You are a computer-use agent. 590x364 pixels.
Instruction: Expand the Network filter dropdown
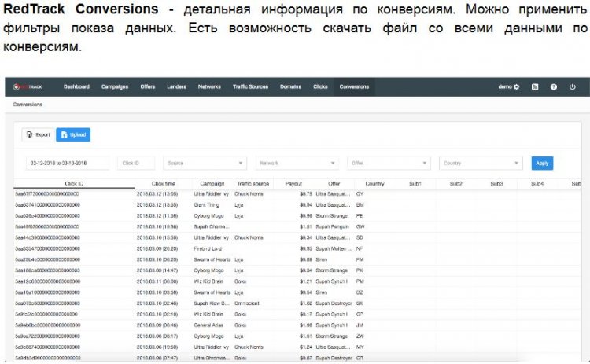[297, 164]
